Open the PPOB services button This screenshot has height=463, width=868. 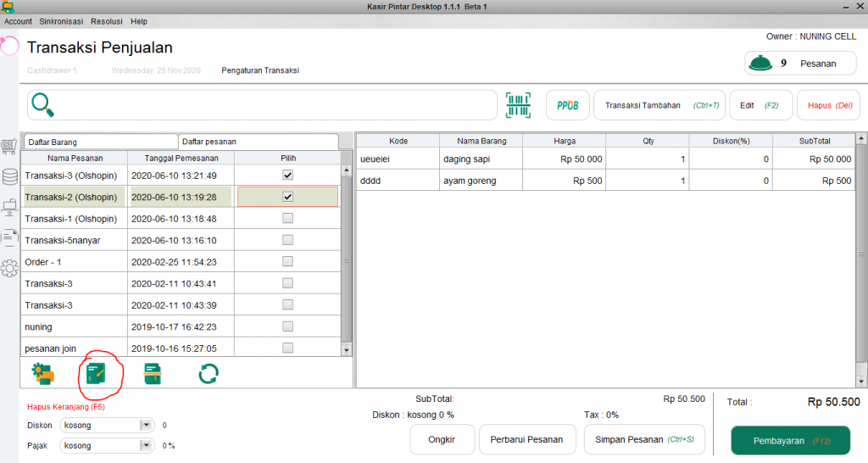567,105
